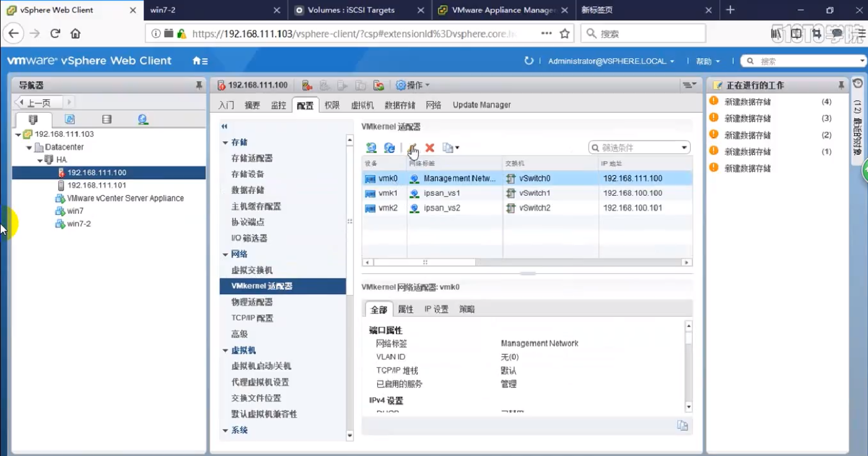Open the copy/export dropdown in adapter toolbar
Viewport: 868px width, 456px height.
(450, 147)
